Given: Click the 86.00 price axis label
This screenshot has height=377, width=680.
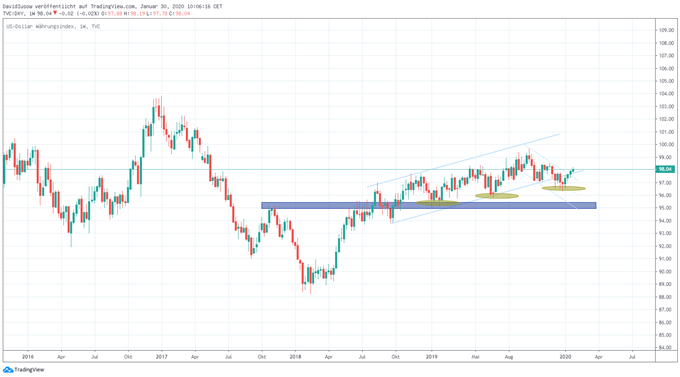Looking at the screenshot, I should 666,322.
